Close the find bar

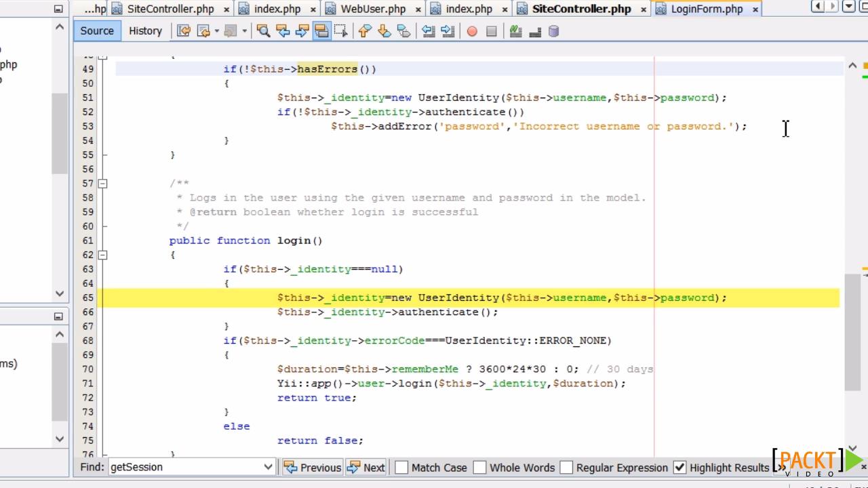863,467
